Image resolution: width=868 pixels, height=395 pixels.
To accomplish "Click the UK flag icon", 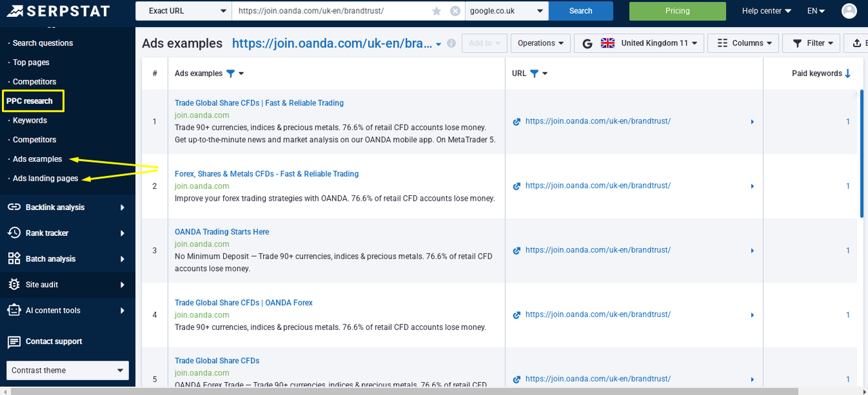I will (x=608, y=43).
